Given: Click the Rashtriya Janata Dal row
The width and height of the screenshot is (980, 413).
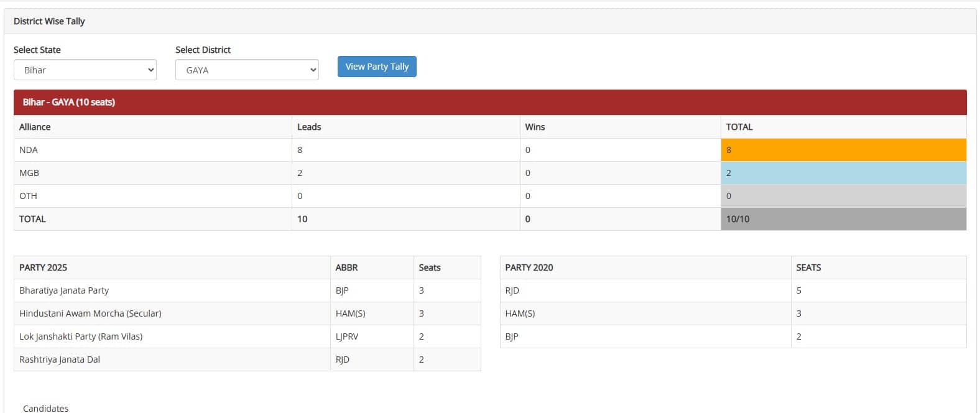Looking at the screenshot, I should tap(60, 360).
